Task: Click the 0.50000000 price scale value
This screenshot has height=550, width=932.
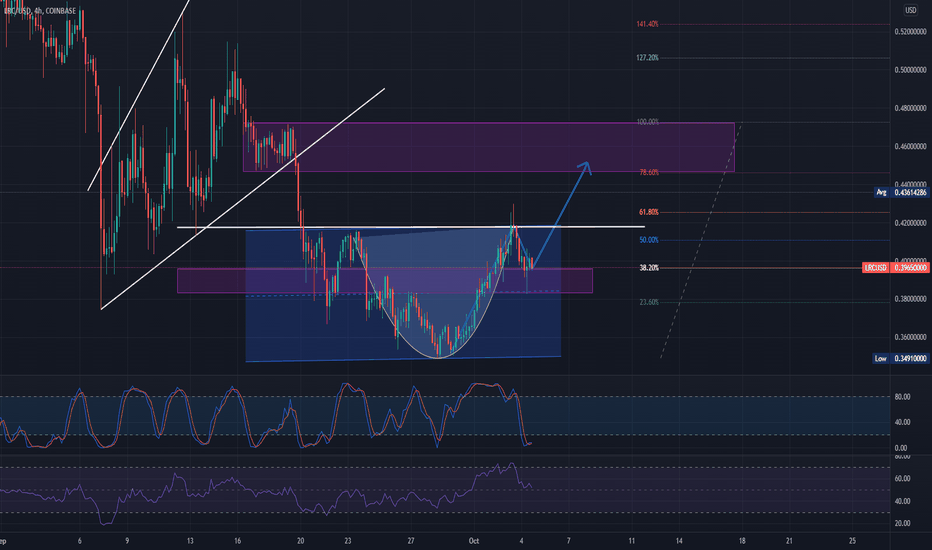Action: (911, 70)
